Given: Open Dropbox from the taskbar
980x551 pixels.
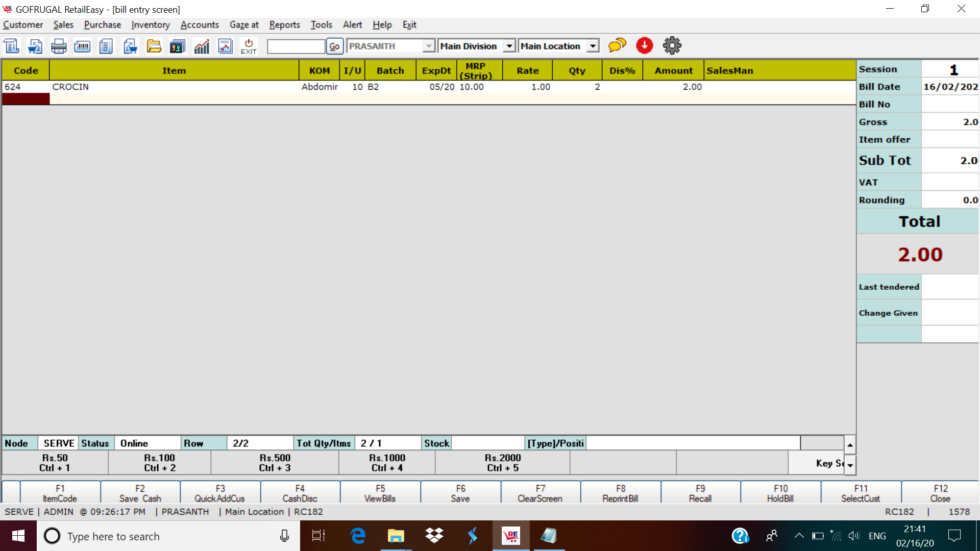Looking at the screenshot, I should tap(434, 536).
